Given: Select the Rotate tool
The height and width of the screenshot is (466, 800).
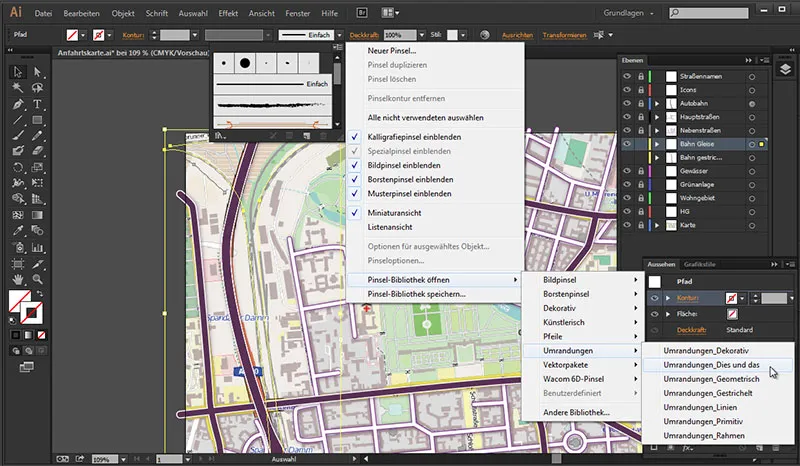Looking at the screenshot, I should click(18, 167).
